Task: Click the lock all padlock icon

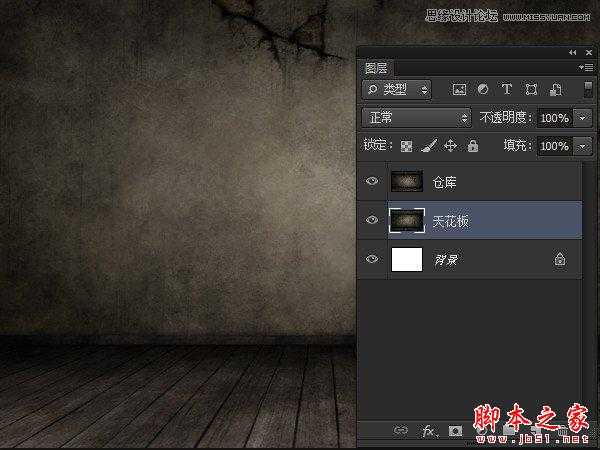Action: (x=472, y=146)
